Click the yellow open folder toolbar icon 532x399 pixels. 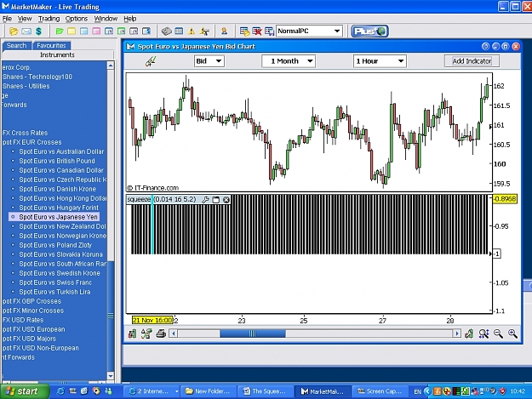(14, 31)
